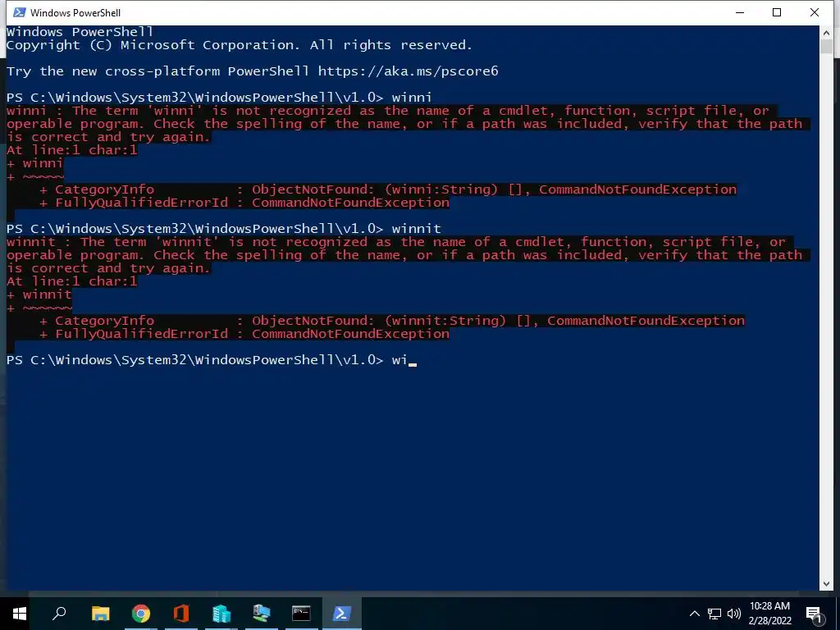Image resolution: width=840 pixels, height=630 pixels.
Task: Click the scrollbar down arrow in PowerShell
Action: pos(826,584)
